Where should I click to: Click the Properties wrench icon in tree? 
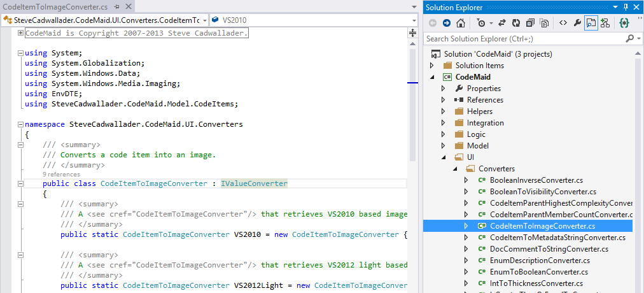(459, 89)
